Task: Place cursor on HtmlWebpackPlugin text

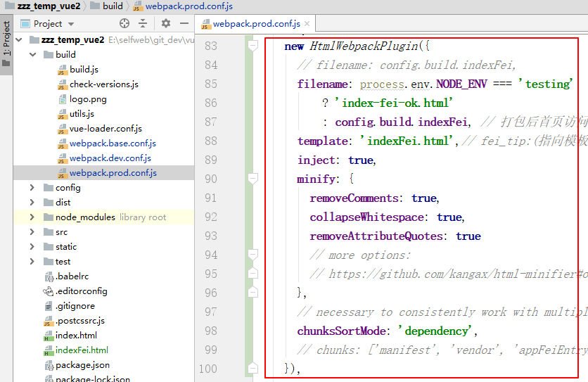Action: (364, 46)
